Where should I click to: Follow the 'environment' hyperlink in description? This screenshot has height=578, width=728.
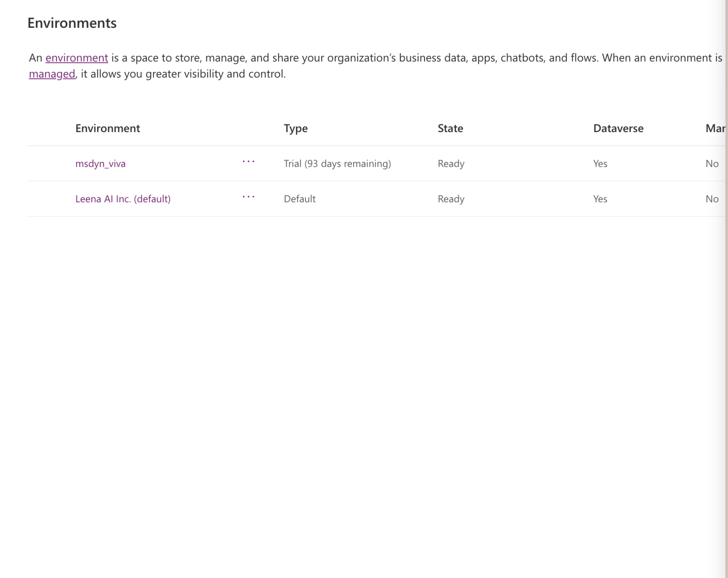pos(77,58)
